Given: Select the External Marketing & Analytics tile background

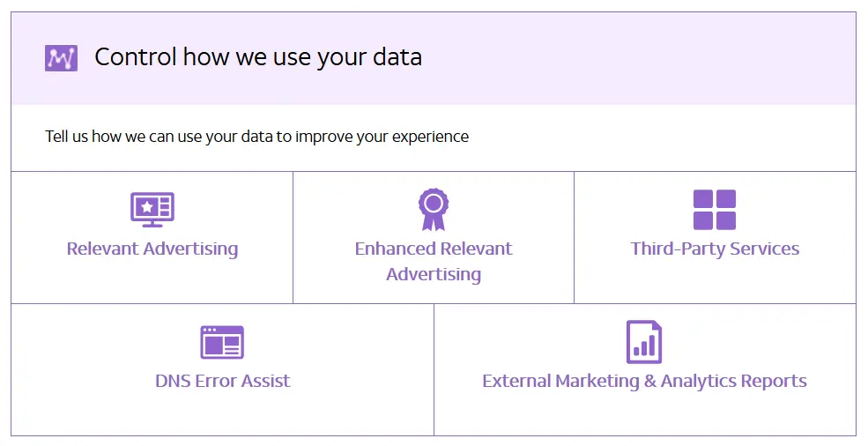Looking at the screenshot, I should point(529,414).
